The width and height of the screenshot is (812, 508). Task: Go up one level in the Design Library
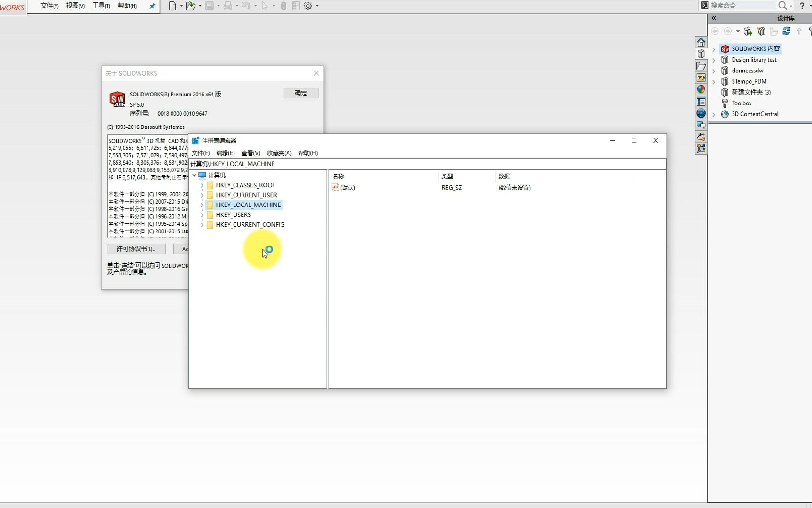point(799,32)
